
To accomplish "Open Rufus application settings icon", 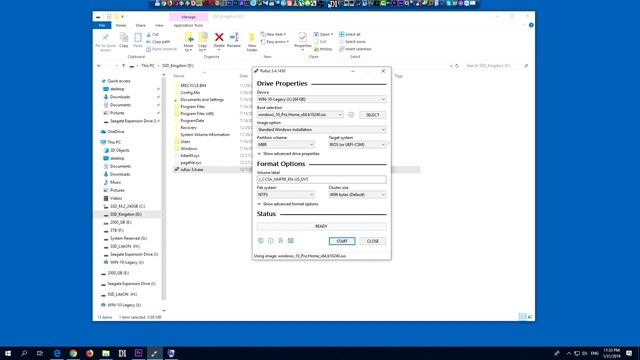I will coord(280,241).
